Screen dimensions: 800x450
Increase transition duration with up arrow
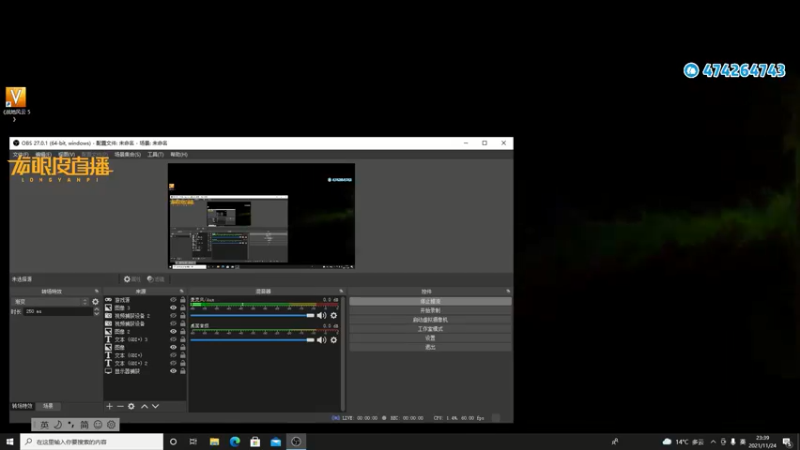tap(96, 309)
